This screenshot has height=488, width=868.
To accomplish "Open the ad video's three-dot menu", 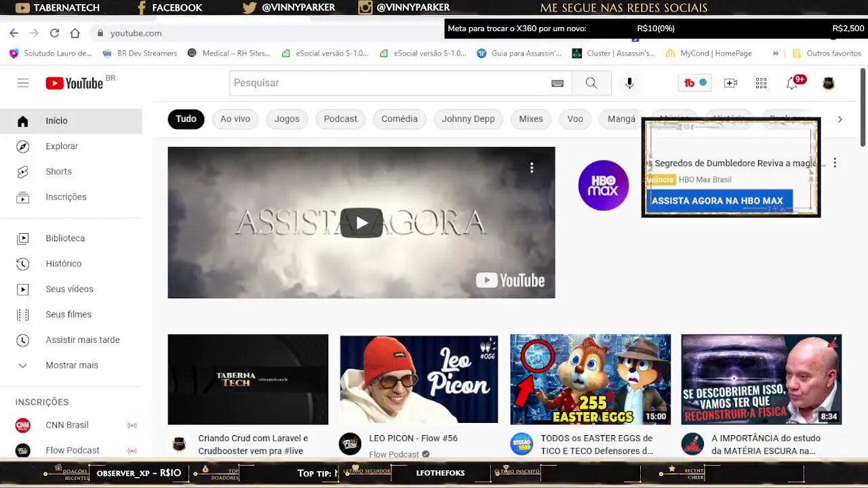I will [532, 167].
